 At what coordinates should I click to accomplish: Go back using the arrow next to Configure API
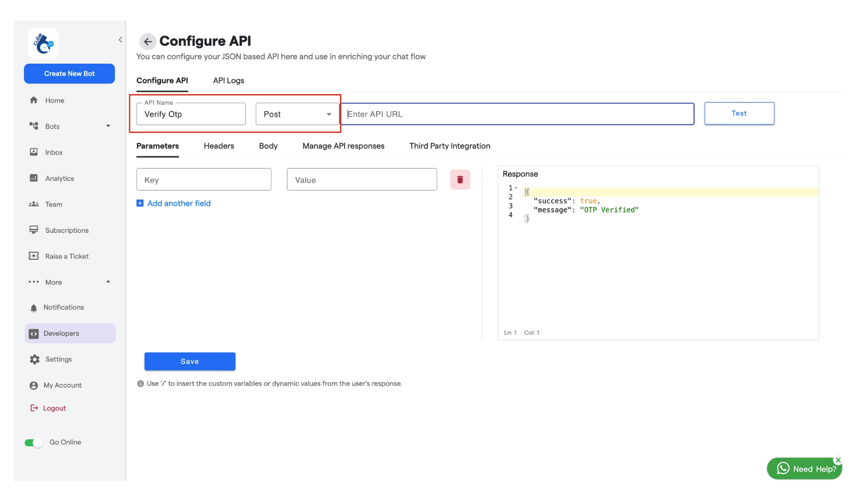coord(147,41)
